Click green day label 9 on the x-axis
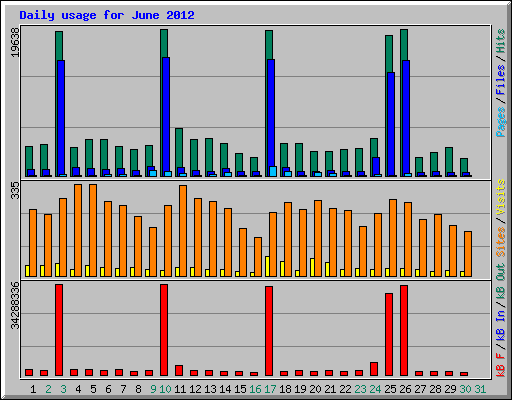 153,389
